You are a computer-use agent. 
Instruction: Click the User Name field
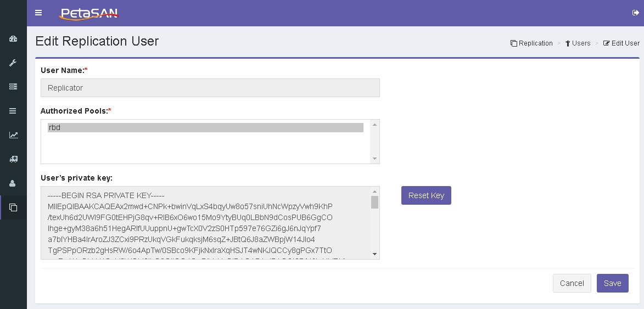click(x=210, y=88)
